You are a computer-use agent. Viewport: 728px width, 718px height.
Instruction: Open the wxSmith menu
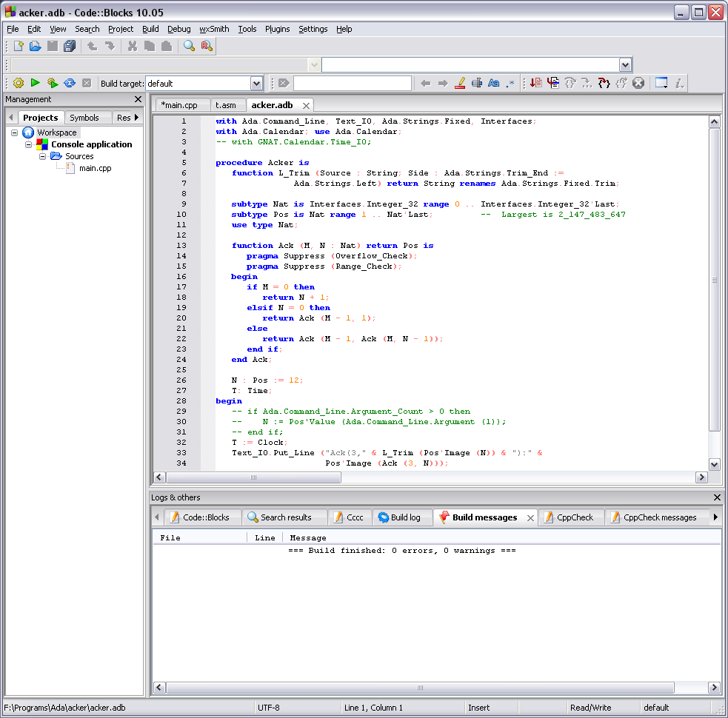click(214, 29)
